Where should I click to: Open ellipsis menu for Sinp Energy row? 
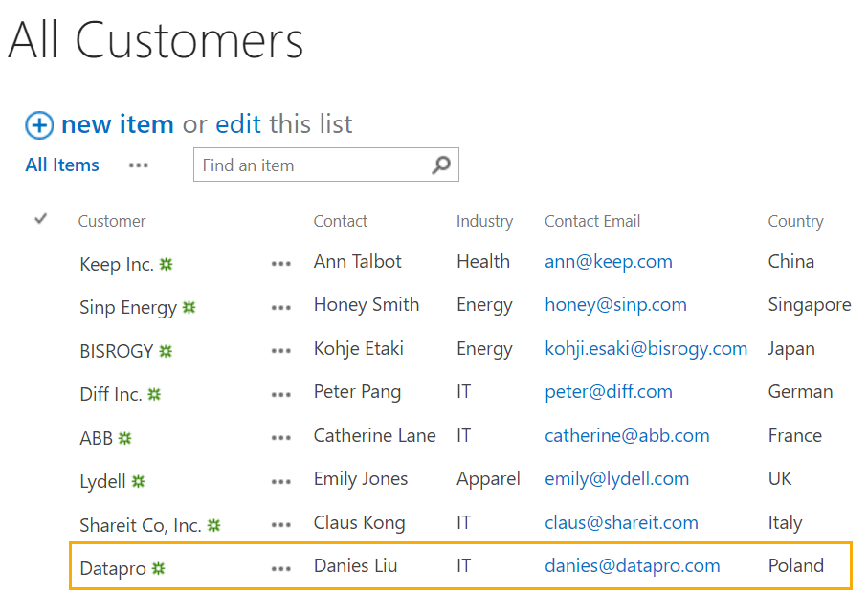[x=281, y=308]
